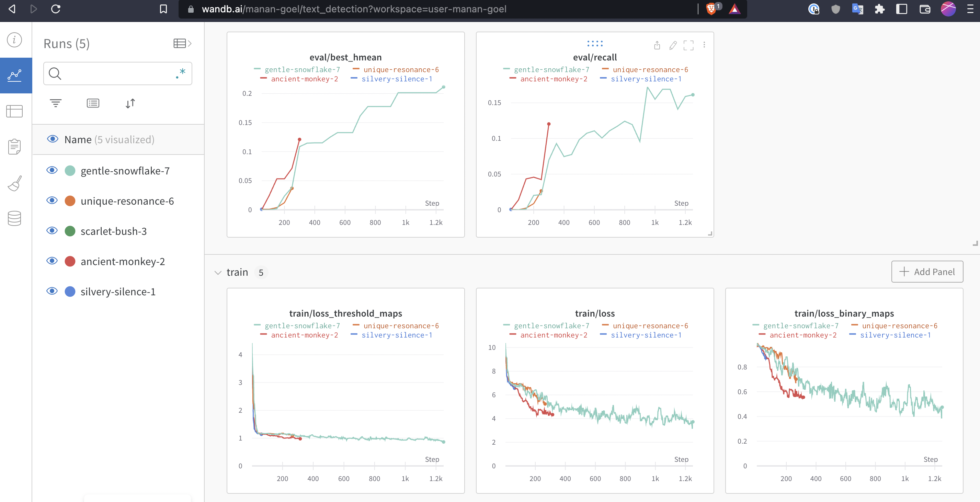This screenshot has width=980, height=502.
Task: Click Add Panel button
Action: 927,272
